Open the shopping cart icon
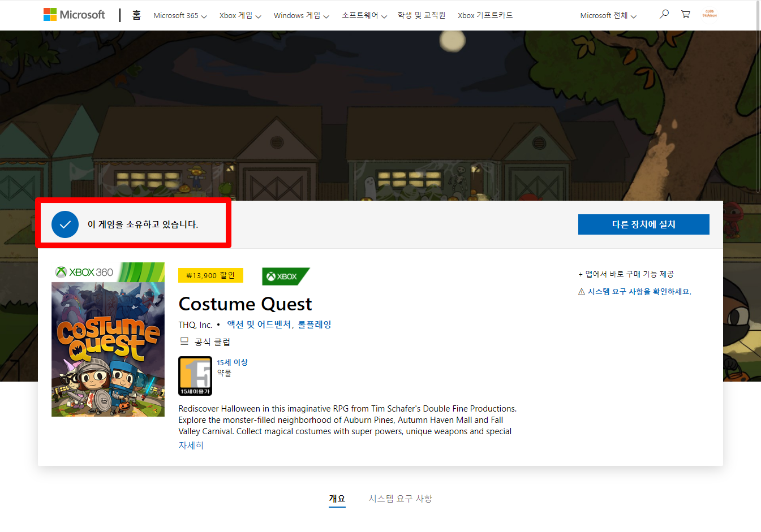Screen dimensions: 761x532 click(x=685, y=14)
